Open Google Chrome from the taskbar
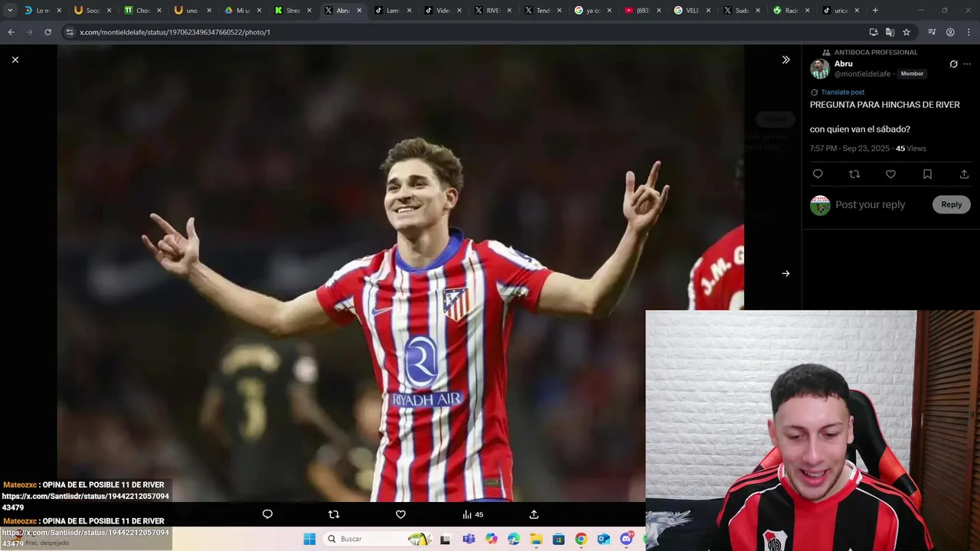 coord(581,539)
